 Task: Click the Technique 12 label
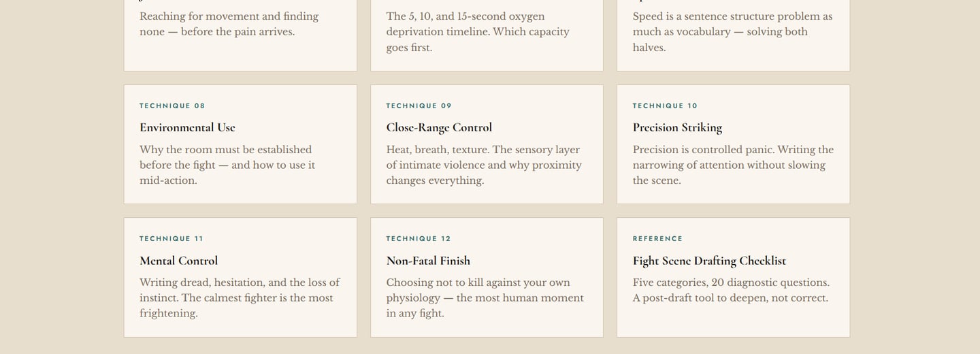coord(419,238)
